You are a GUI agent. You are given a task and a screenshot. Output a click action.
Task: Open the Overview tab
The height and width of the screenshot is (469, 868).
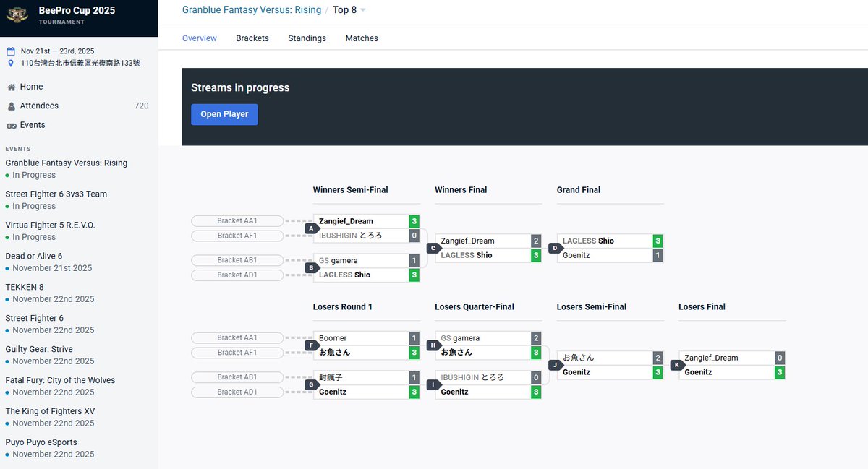click(x=200, y=38)
